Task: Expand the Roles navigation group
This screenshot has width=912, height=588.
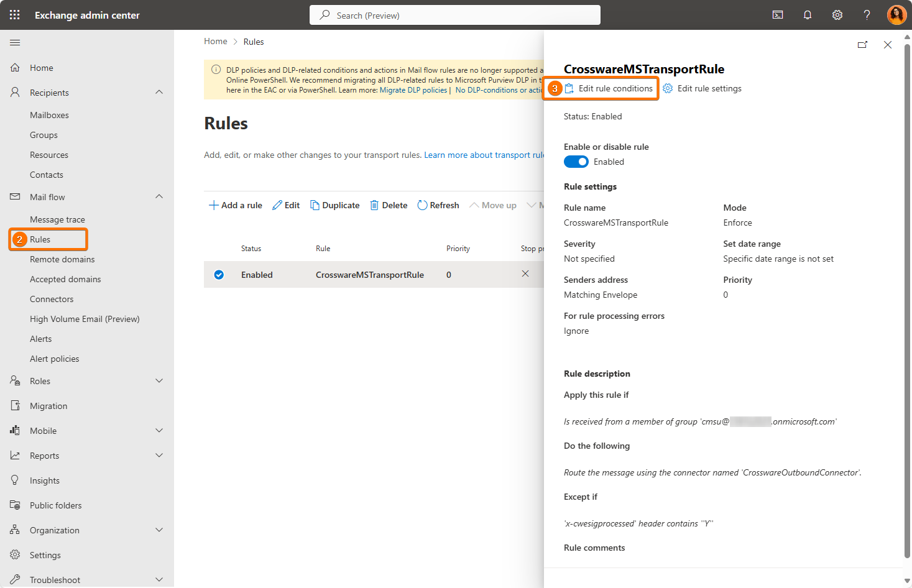Action: click(x=159, y=381)
